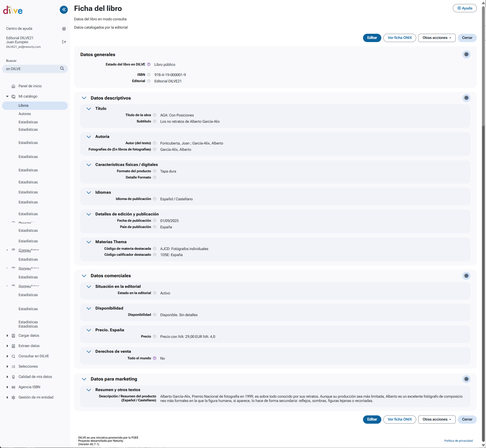Click the top Ver ficha ONIX button
Image resolution: width=486 pixels, height=448 pixels.
tap(400, 38)
